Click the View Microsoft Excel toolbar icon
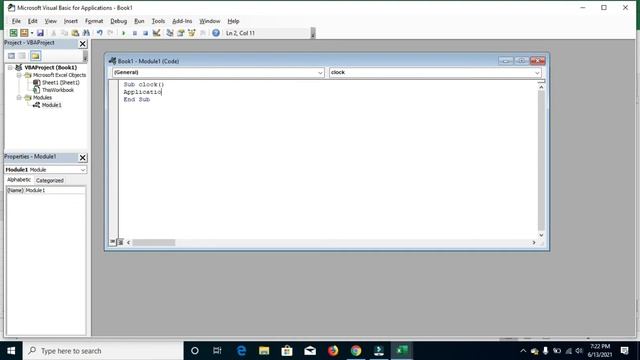Viewport: 640px width, 360px height. [13, 33]
